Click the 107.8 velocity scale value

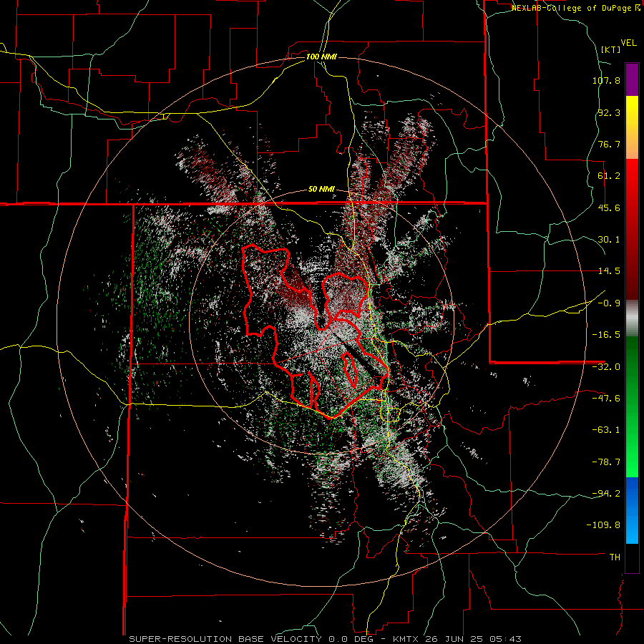pos(606,80)
